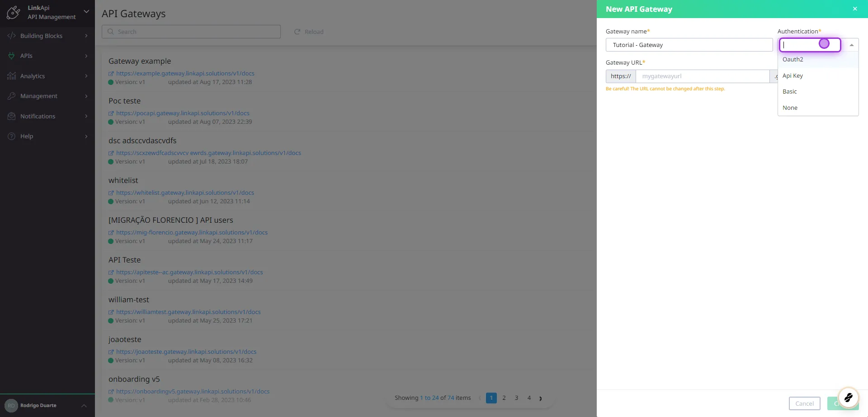Open the whitelist gateway docs link
Image resolution: width=868 pixels, height=417 pixels.
pos(185,192)
